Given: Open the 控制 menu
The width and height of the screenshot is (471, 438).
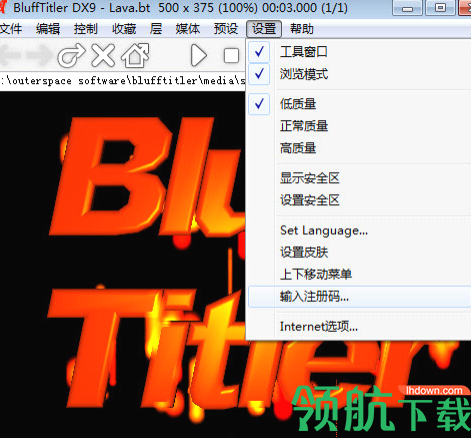Looking at the screenshot, I should (86, 29).
